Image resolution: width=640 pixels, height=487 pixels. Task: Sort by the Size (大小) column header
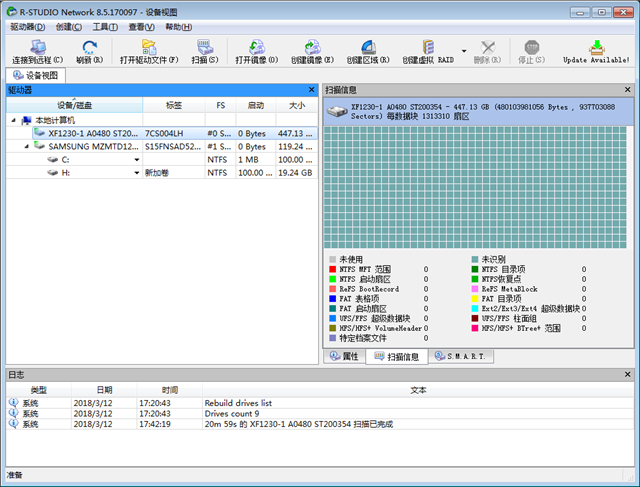point(297,105)
